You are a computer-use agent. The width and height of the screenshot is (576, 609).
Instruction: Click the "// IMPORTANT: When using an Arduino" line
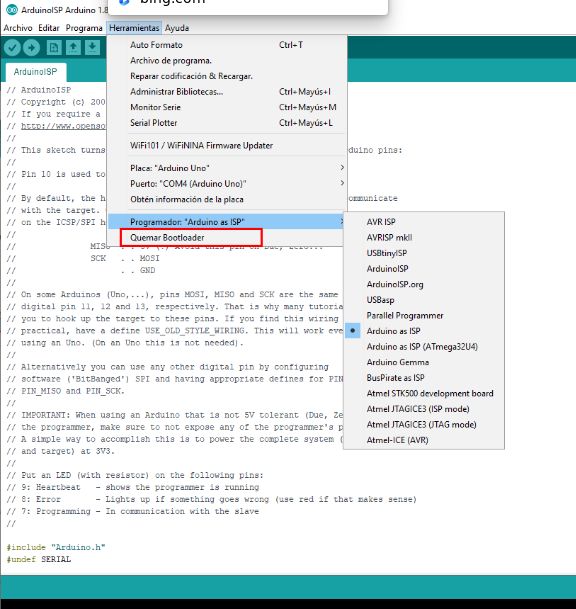[x=175, y=415]
